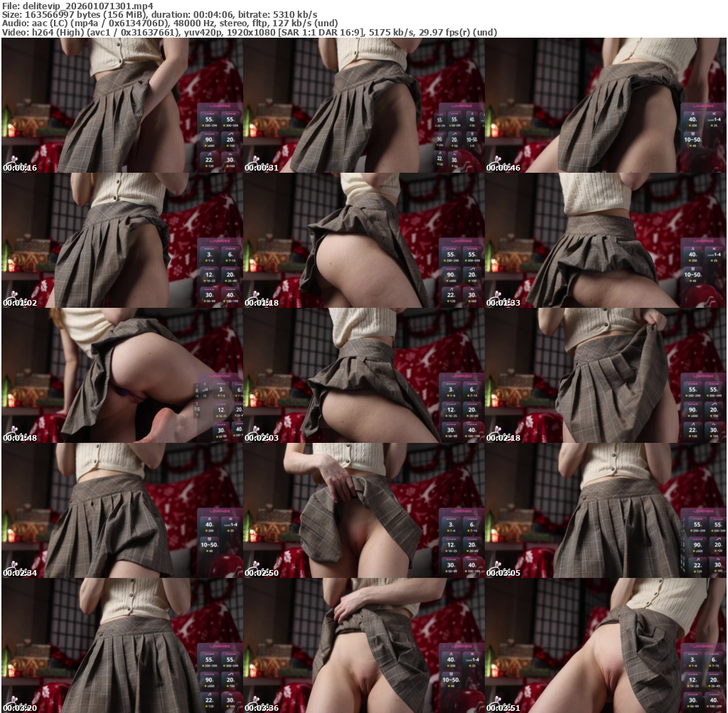Click the watermark logo above the 00:00:16 timestamp
728x713 pixels.
click(14, 159)
